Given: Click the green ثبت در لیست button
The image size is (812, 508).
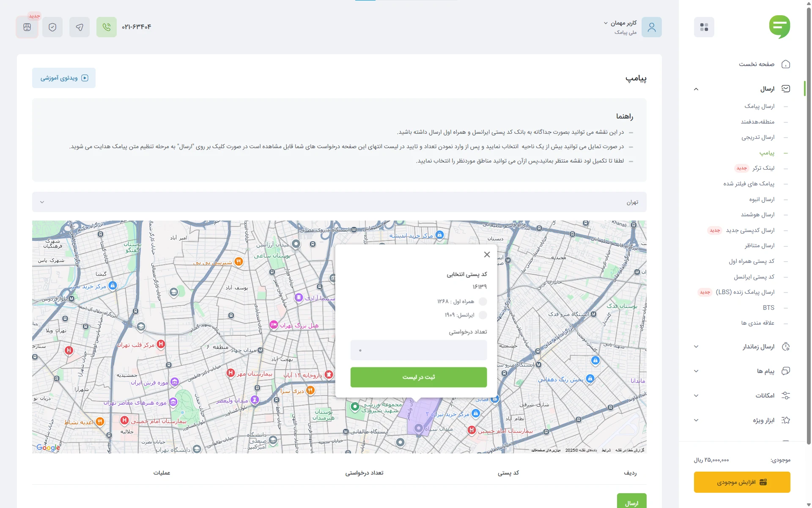Looking at the screenshot, I should tap(419, 377).
